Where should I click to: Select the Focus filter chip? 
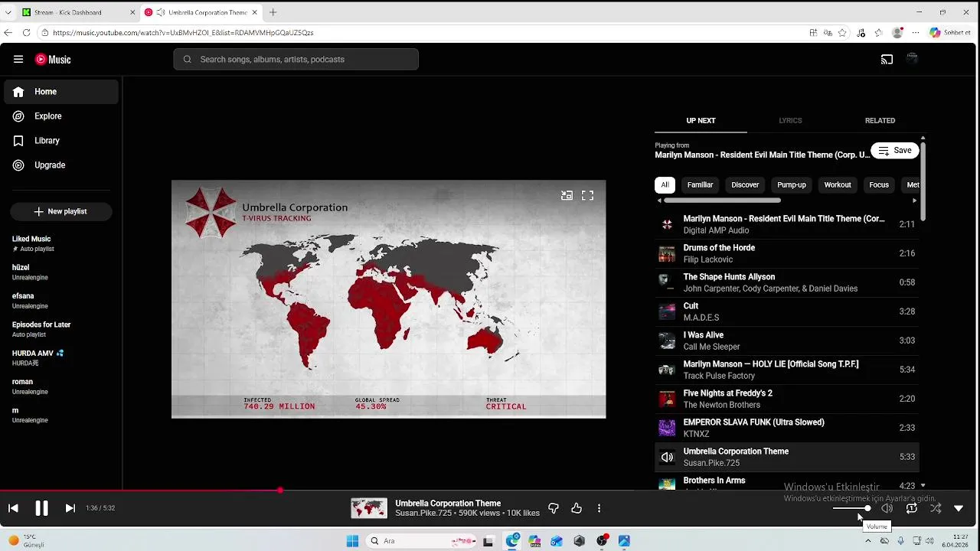[x=879, y=184]
